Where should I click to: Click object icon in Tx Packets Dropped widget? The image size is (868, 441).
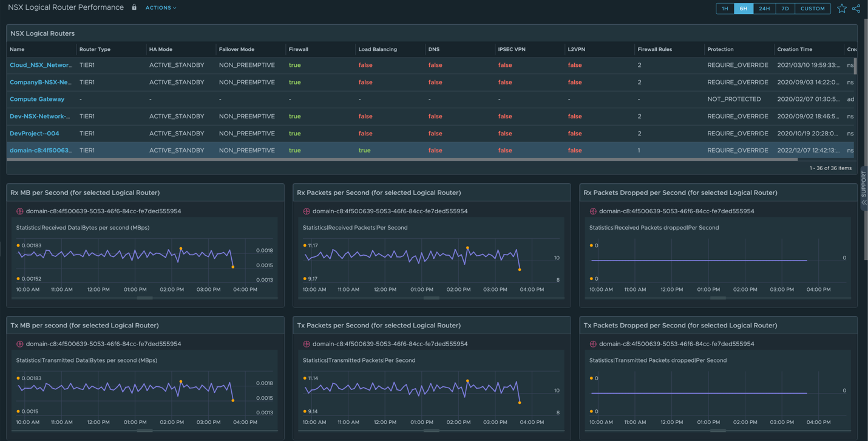point(593,344)
